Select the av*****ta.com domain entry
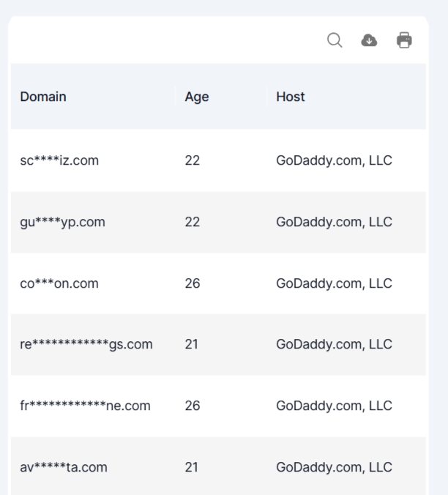448x495 pixels. [64, 467]
